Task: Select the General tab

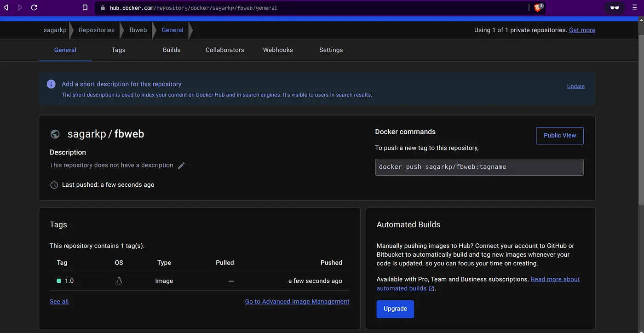Action: (x=65, y=50)
